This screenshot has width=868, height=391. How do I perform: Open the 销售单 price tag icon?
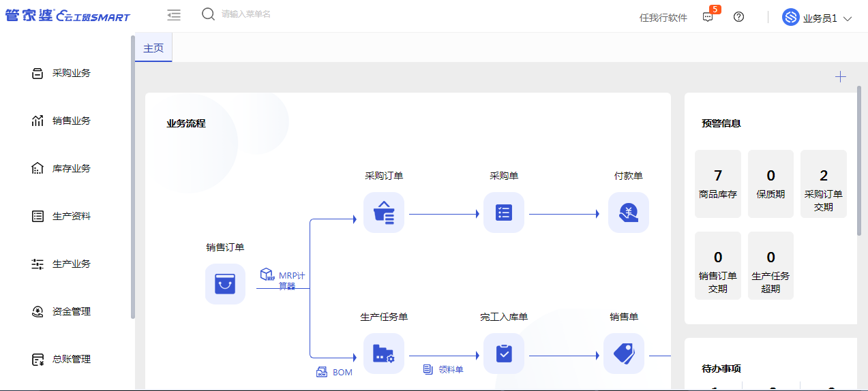(623, 354)
